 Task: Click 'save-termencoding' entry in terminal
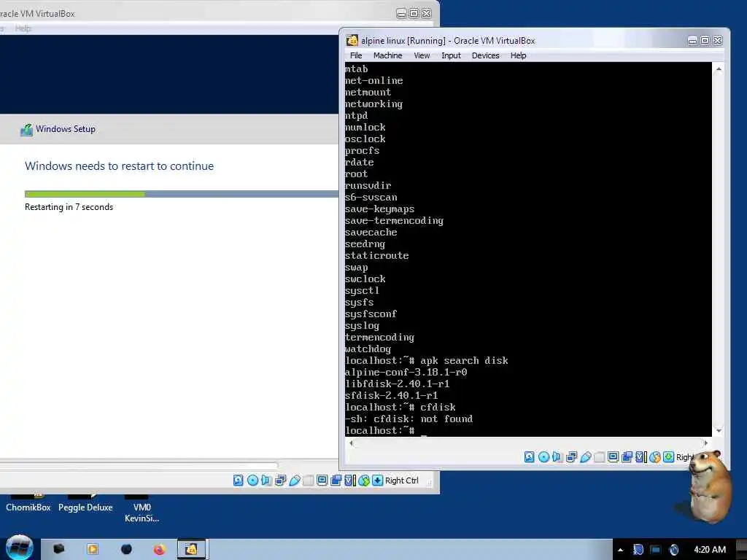coord(394,220)
